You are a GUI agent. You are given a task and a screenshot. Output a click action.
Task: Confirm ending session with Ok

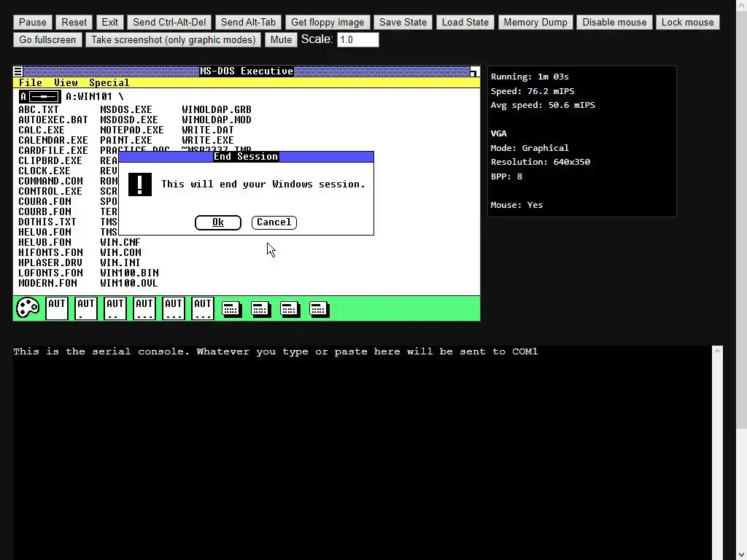tap(218, 222)
